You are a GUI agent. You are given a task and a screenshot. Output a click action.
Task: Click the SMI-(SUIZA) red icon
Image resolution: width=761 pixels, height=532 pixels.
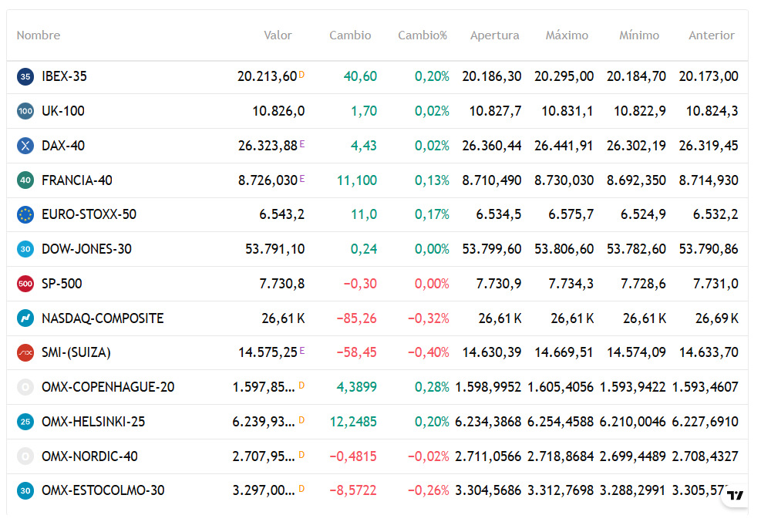[x=25, y=352]
